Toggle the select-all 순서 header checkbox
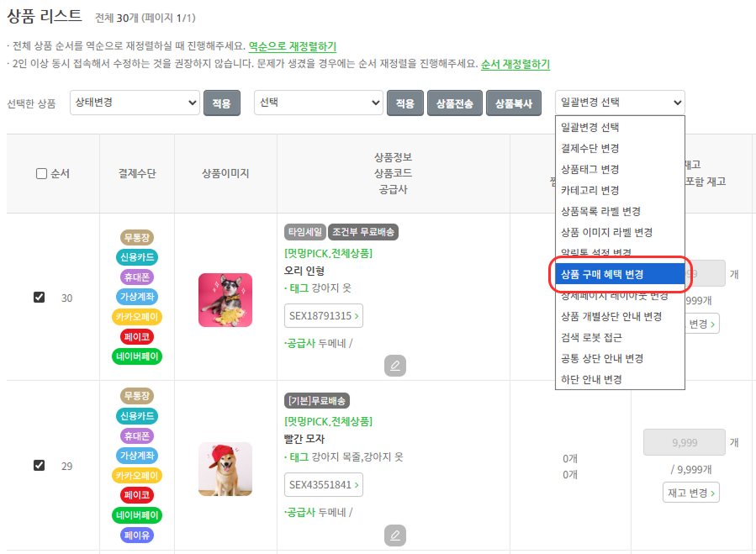This screenshot has width=756, height=554. 41,173
